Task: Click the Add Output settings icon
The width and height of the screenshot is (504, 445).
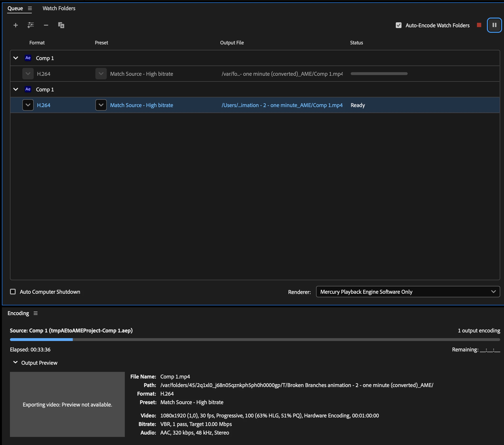Action: click(31, 25)
